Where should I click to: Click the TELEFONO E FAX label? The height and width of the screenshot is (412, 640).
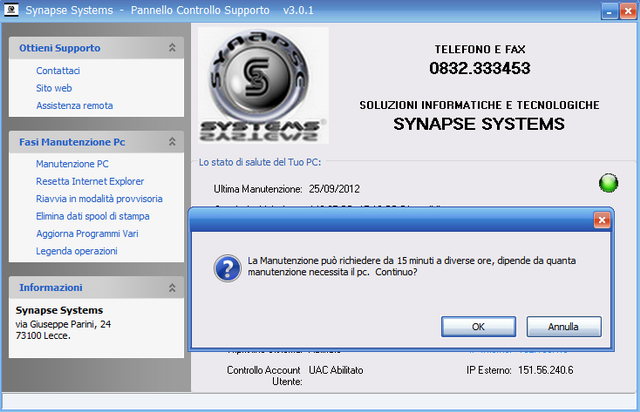[x=480, y=49]
